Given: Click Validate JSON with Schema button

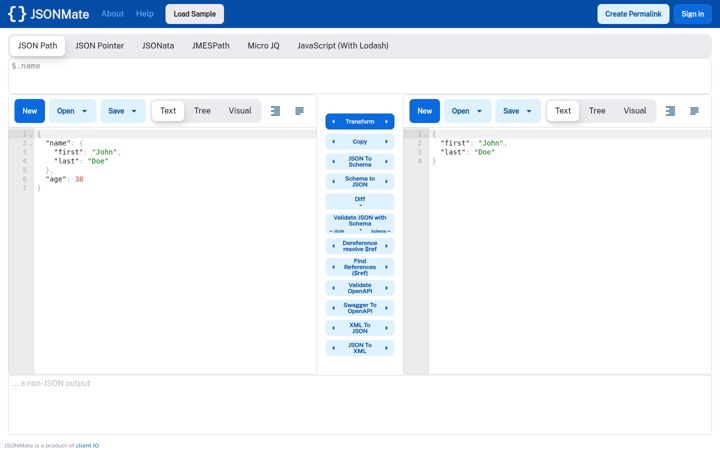Looking at the screenshot, I should (x=360, y=224).
